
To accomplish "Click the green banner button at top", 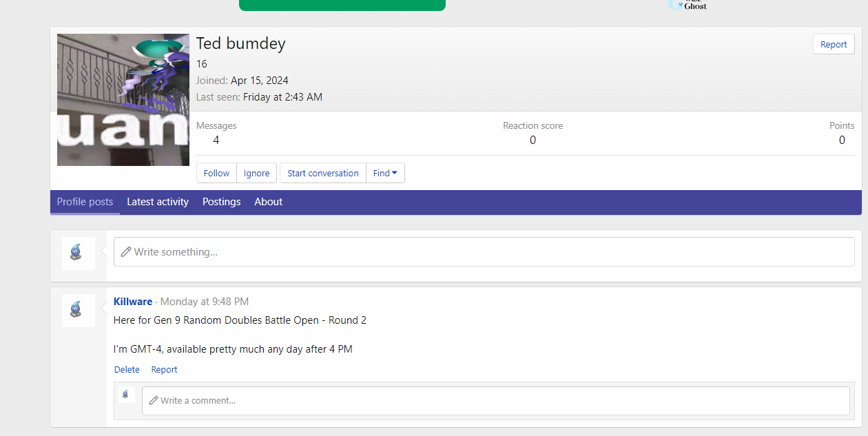I will 342,5.
